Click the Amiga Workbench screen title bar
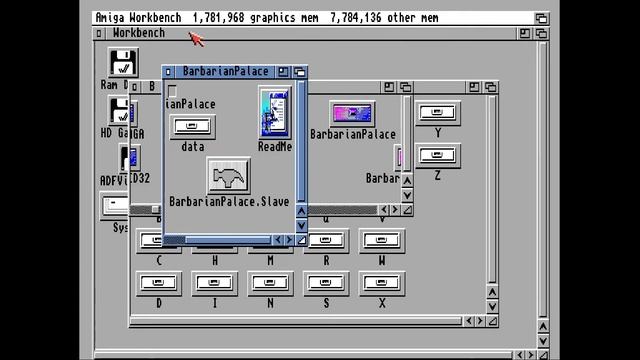 (312, 18)
